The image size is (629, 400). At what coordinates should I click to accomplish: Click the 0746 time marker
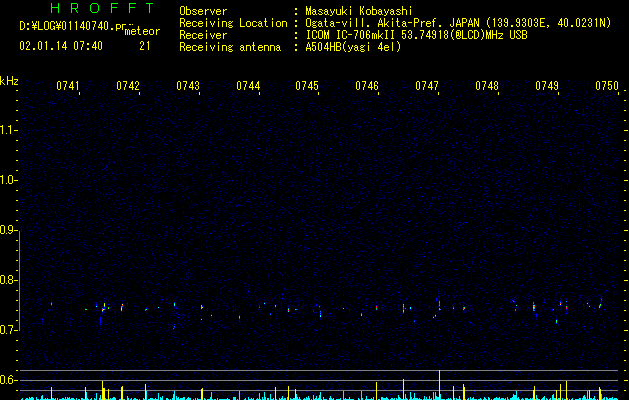pyautogui.click(x=367, y=86)
